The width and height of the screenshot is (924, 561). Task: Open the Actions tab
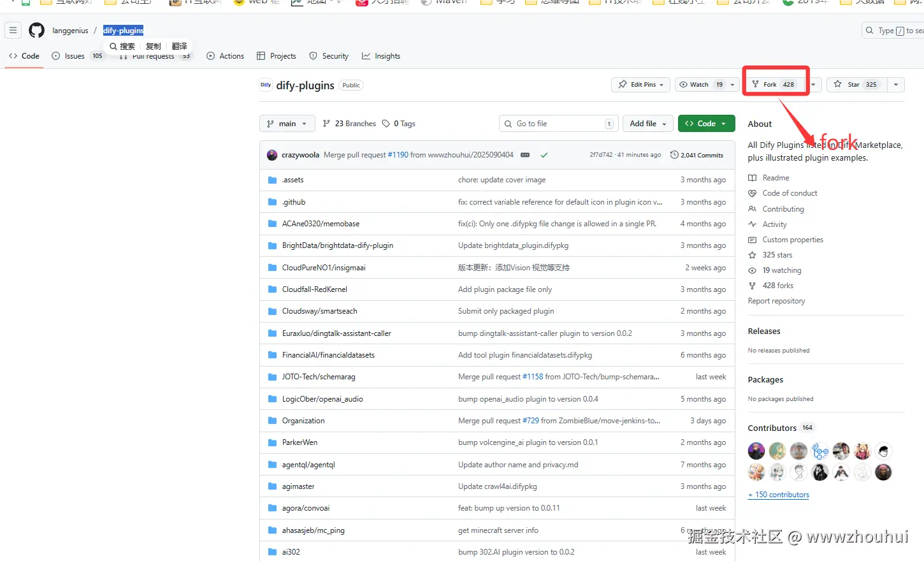coord(226,56)
